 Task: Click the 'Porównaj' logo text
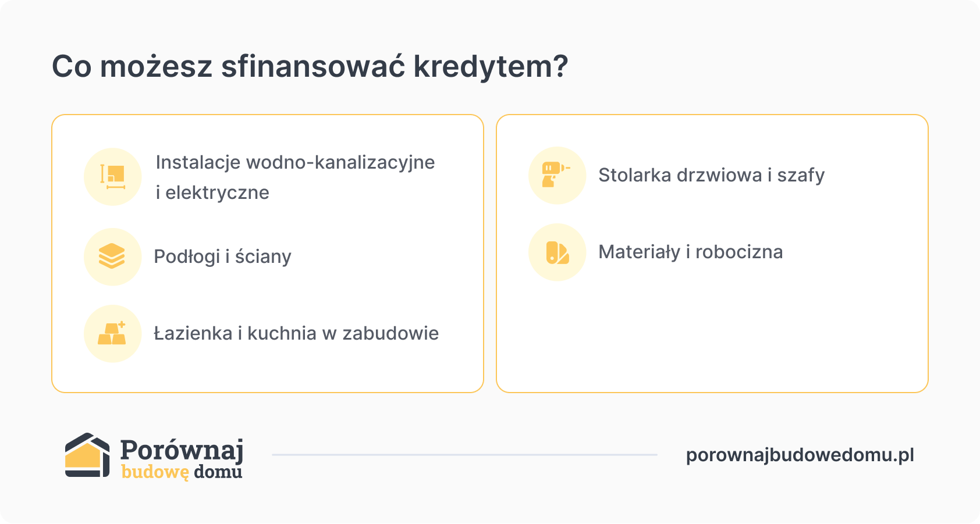tap(182, 450)
